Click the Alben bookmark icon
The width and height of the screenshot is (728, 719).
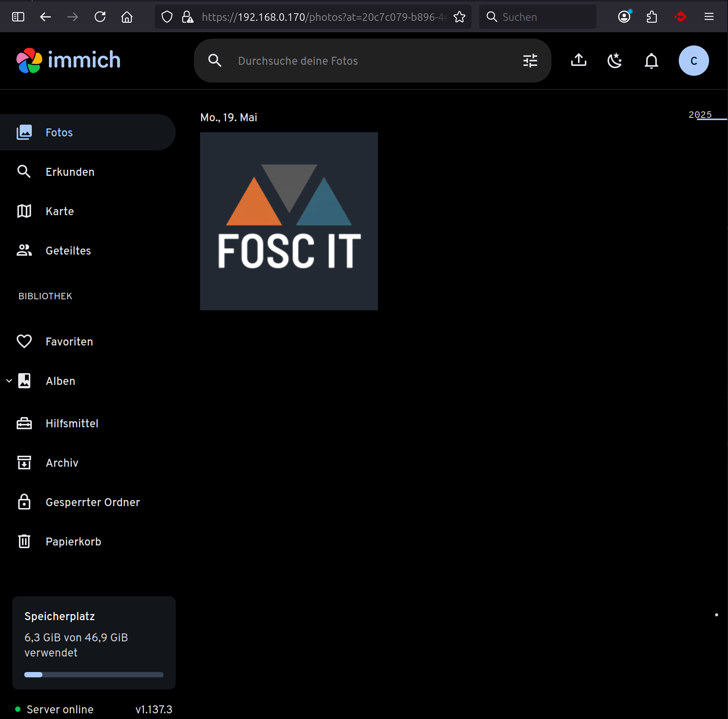point(24,381)
